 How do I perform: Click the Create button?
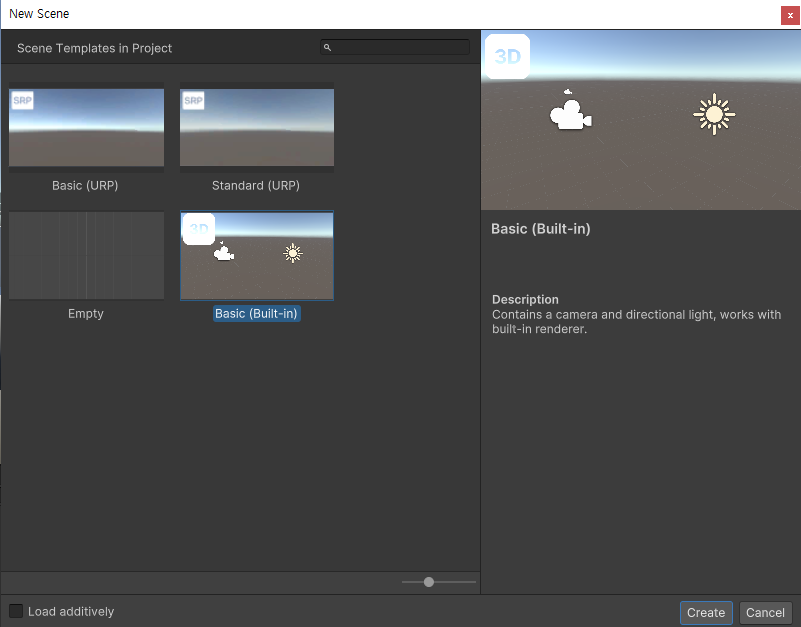(706, 613)
